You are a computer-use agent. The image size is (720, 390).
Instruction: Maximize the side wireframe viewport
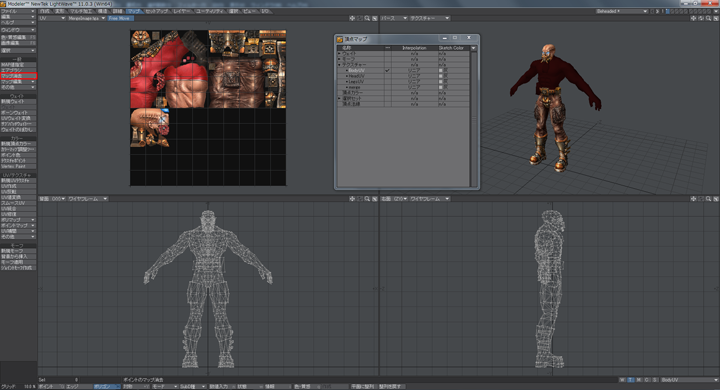pos(716,199)
